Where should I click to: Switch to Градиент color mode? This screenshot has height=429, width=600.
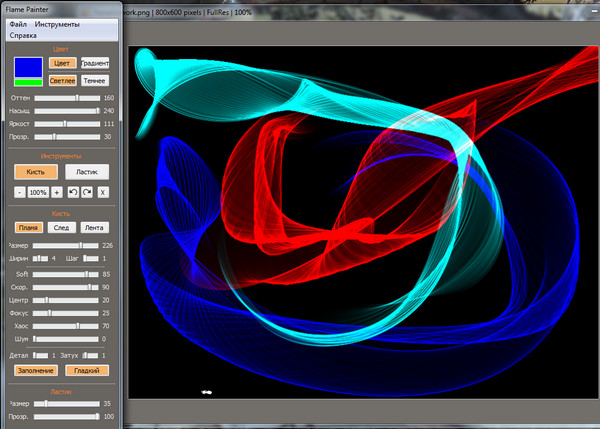95,62
